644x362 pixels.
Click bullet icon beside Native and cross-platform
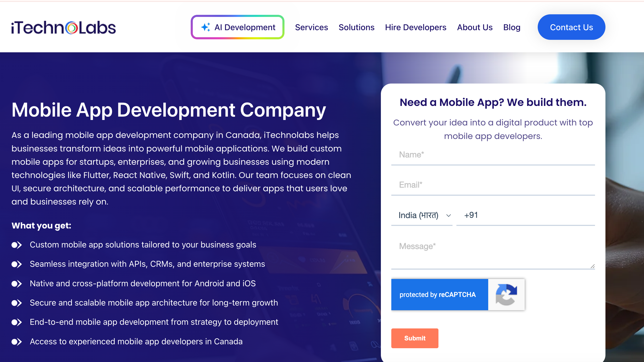pos(17,283)
